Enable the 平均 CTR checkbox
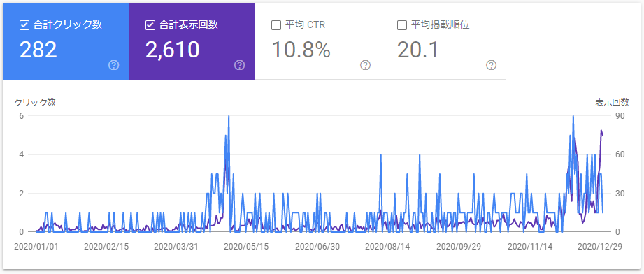Screen dimensions: 644x274 pos(276,25)
